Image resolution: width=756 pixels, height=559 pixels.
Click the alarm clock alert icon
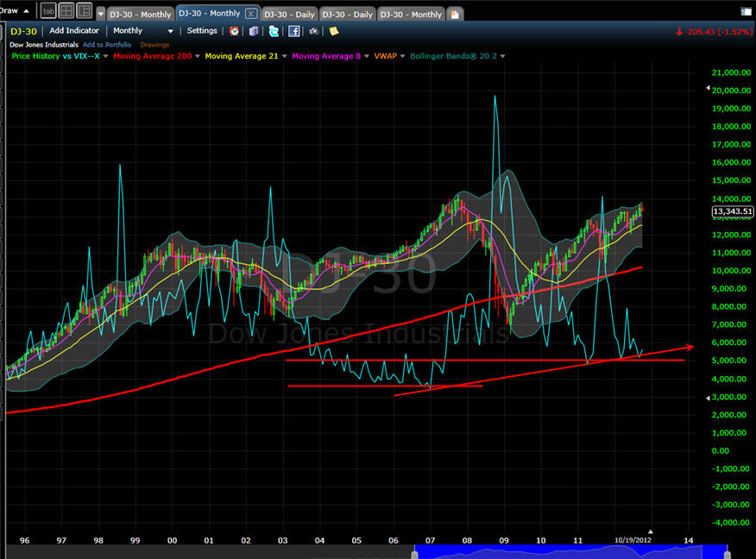point(234,31)
